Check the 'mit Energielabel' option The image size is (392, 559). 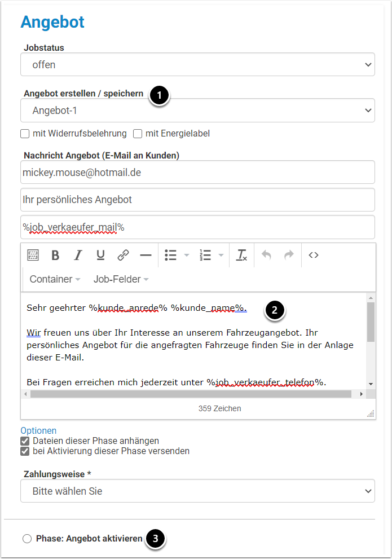138,134
